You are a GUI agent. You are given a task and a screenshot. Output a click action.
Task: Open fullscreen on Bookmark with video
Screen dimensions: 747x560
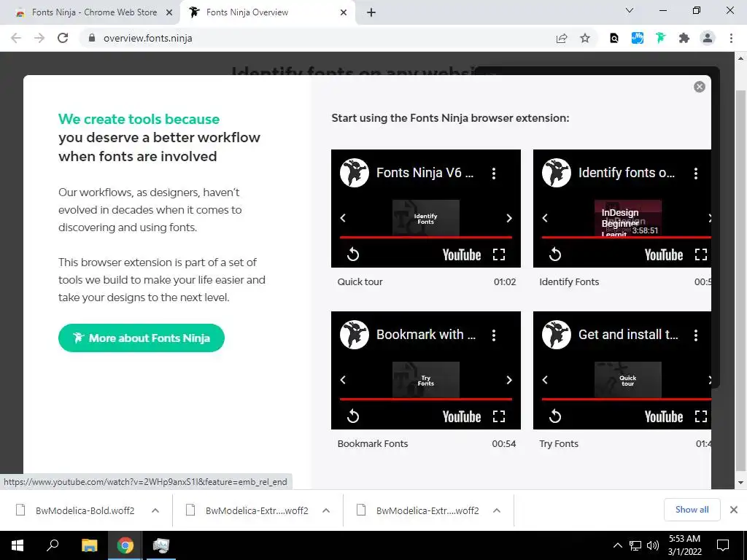pos(499,416)
